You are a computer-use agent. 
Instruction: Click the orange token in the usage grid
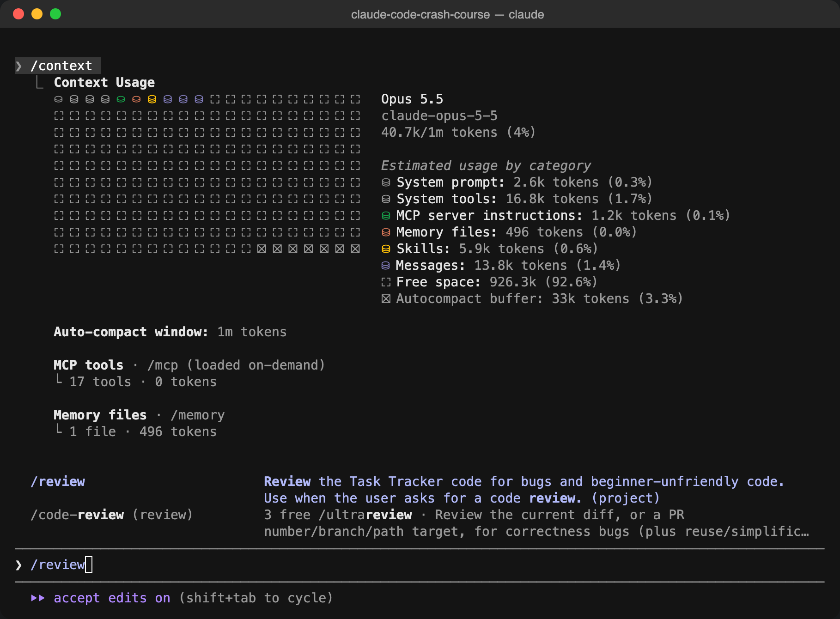point(136,99)
